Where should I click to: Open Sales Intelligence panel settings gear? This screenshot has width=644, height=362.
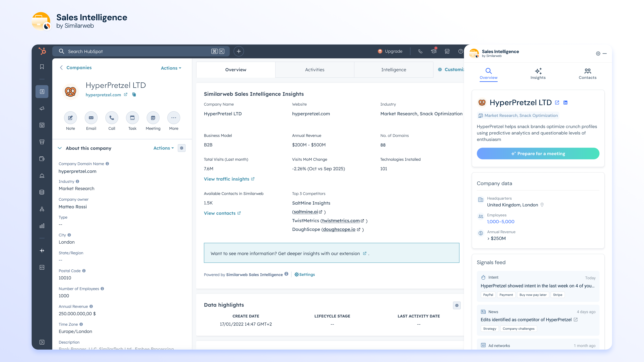(598, 54)
